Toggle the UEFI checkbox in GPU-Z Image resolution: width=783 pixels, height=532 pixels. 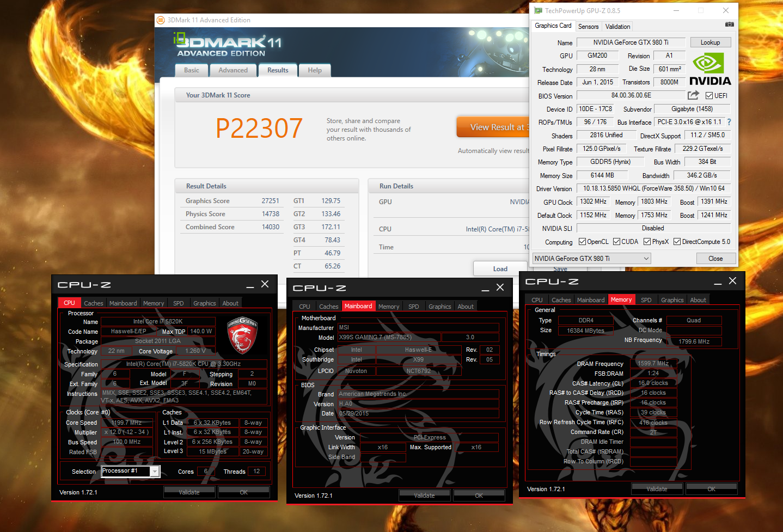709,95
